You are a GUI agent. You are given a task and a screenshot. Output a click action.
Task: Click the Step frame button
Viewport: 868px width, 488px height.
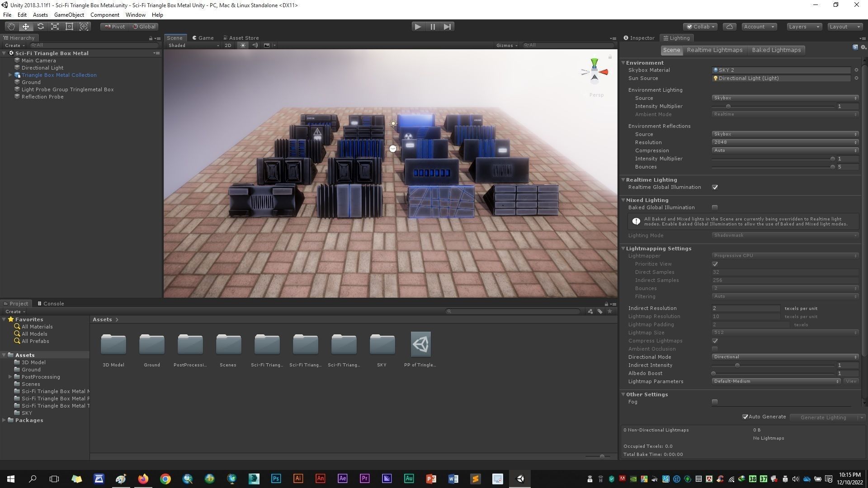447,27
